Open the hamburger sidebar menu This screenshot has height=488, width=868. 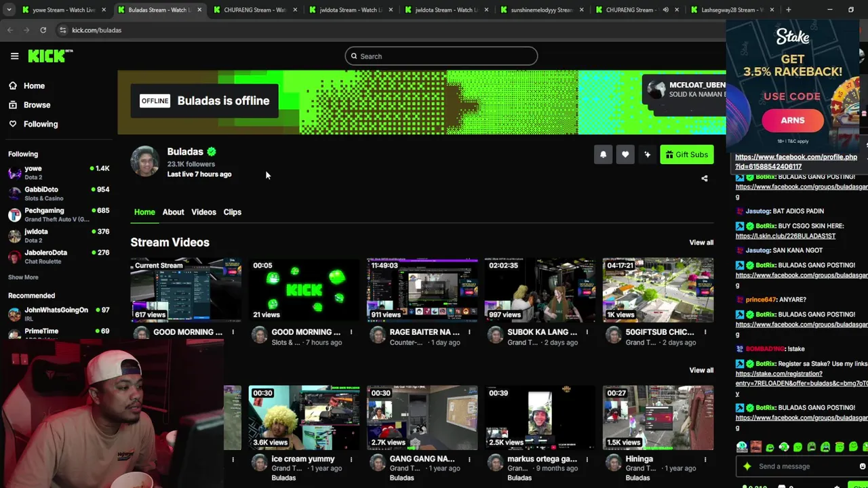coord(14,56)
